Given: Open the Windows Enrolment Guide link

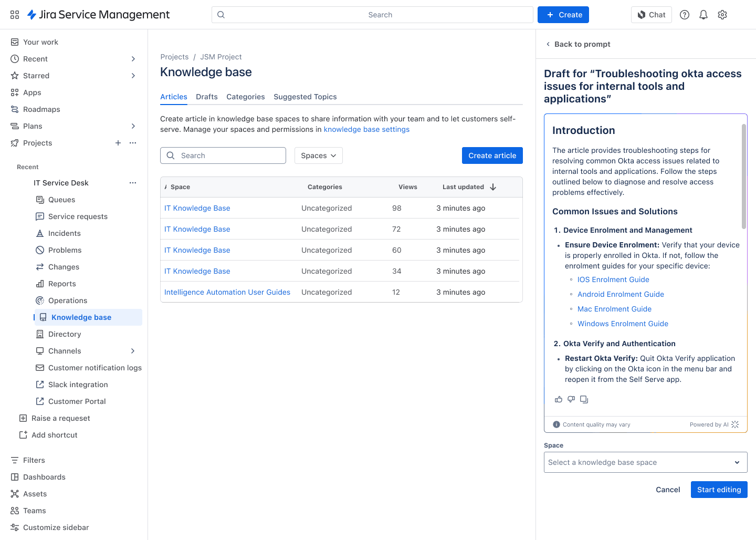Looking at the screenshot, I should [623, 324].
